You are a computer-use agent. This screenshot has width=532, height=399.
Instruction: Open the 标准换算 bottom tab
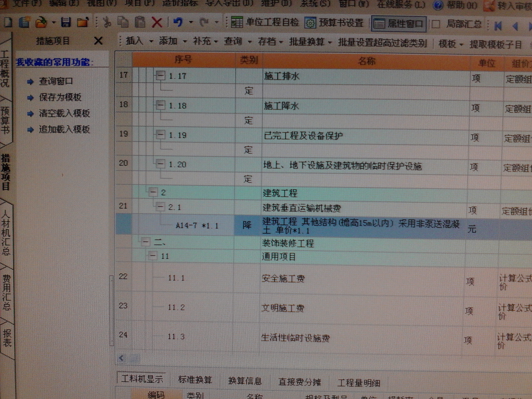195,380
